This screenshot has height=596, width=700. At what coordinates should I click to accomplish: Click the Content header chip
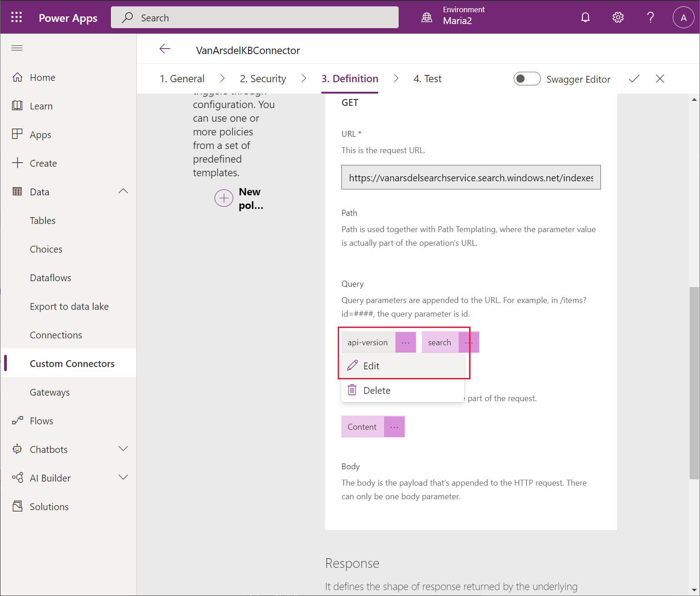pos(362,427)
